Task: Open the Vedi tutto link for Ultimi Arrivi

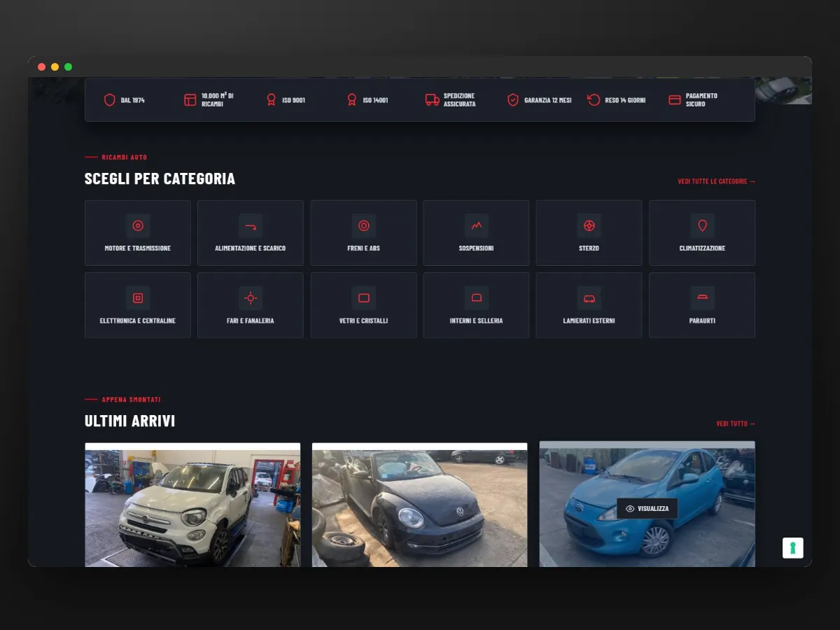Action: tap(736, 423)
